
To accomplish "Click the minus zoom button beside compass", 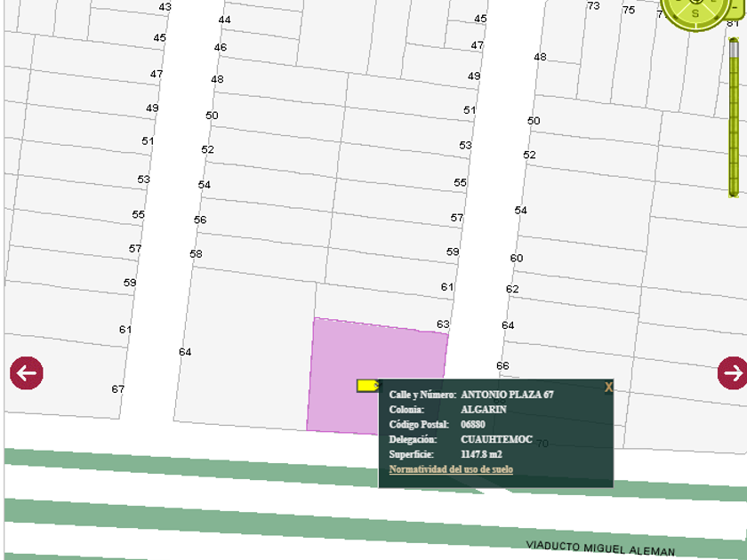I will (x=735, y=7).
